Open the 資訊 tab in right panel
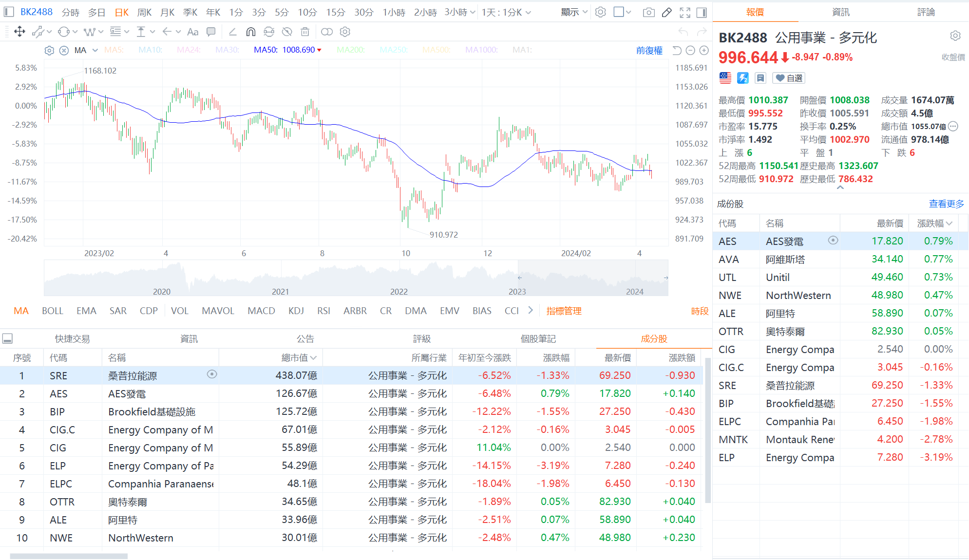The height and width of the screenshot is (560, 969). (x=840, y=12)
